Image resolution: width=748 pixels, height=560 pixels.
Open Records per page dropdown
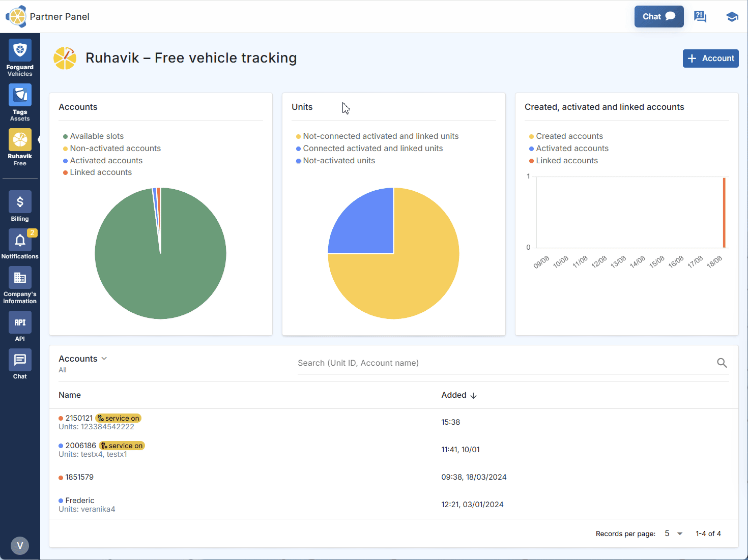[673, 534]
